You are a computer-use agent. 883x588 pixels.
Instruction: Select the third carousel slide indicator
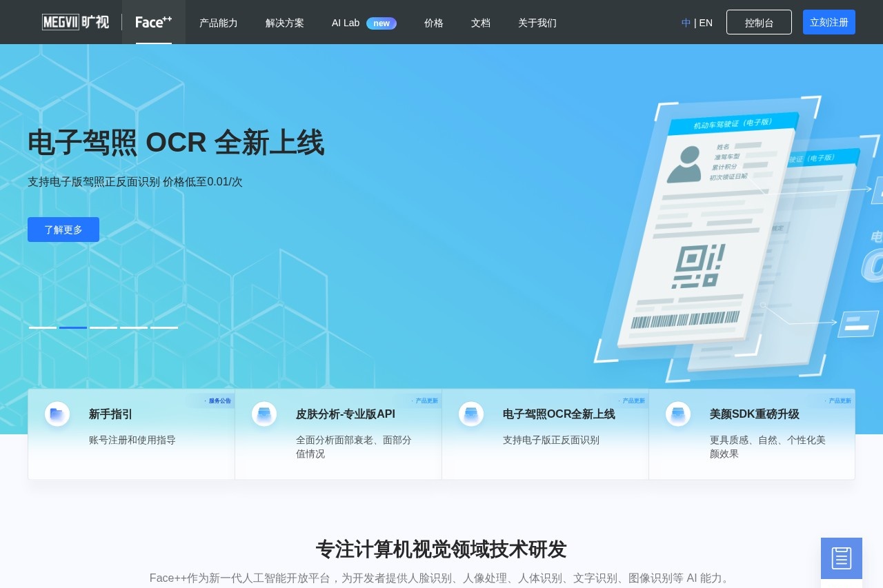point(103,327)
